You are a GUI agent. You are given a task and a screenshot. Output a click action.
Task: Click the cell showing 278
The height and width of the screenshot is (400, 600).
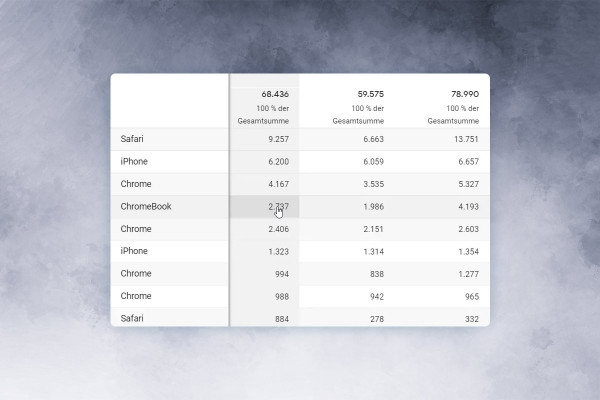[x=377, y=319]
